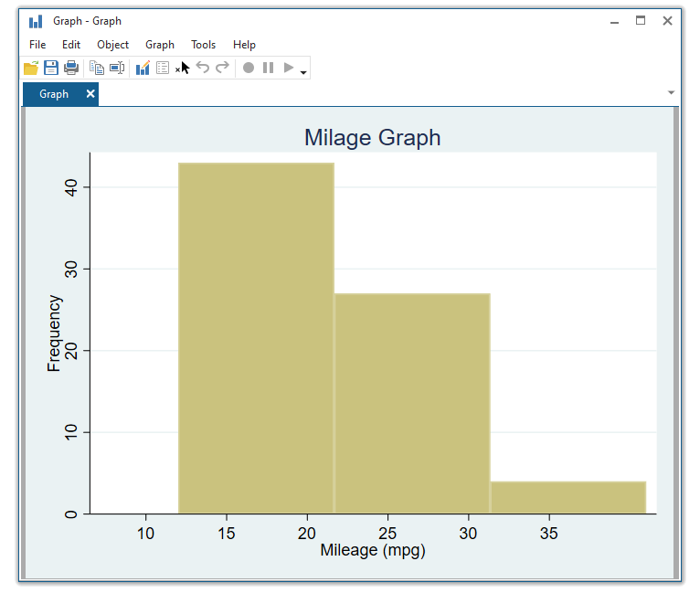Redo the last undone change
Screen dimensions: 700x593
pyautogui.click(x=222, y=68)
